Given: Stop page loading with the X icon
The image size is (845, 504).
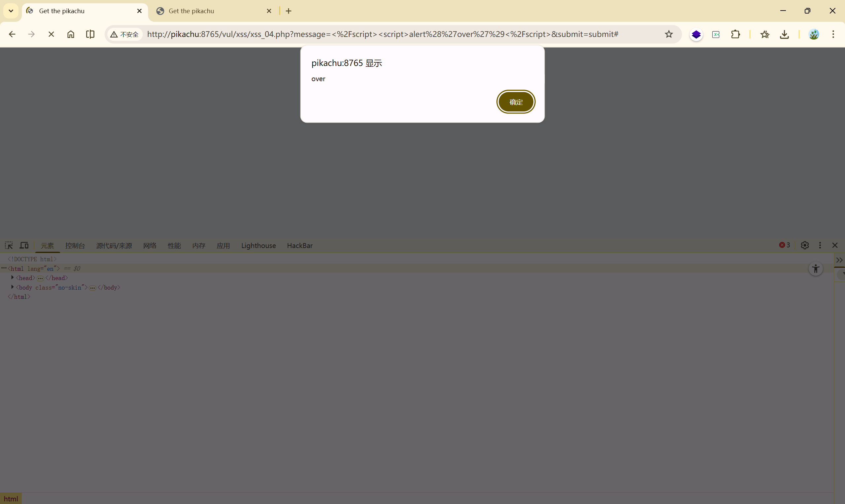Looking at the screenshot, I should click(x=51, y=34).
